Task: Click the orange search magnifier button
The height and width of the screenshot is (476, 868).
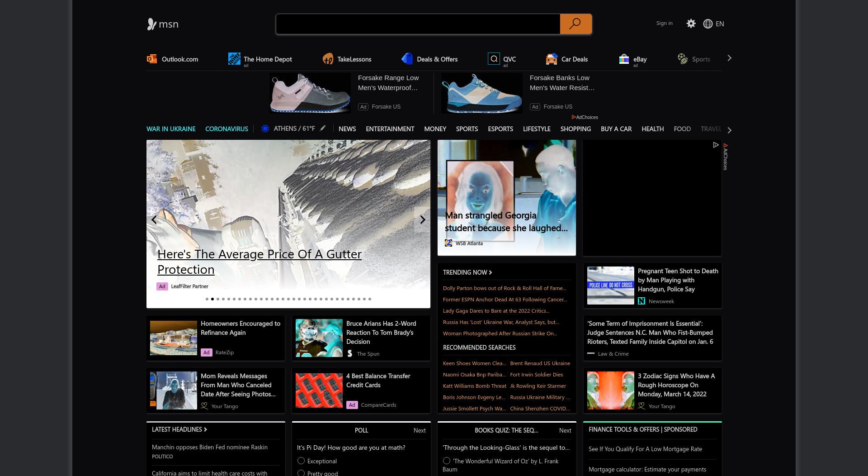Action: pos(576,24)
